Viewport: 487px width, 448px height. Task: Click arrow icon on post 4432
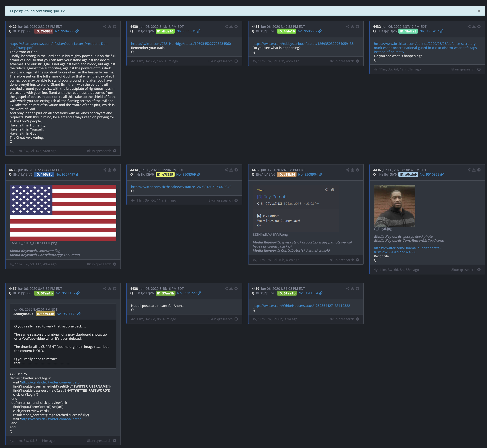pyautogui.click(x=479, y=27)
